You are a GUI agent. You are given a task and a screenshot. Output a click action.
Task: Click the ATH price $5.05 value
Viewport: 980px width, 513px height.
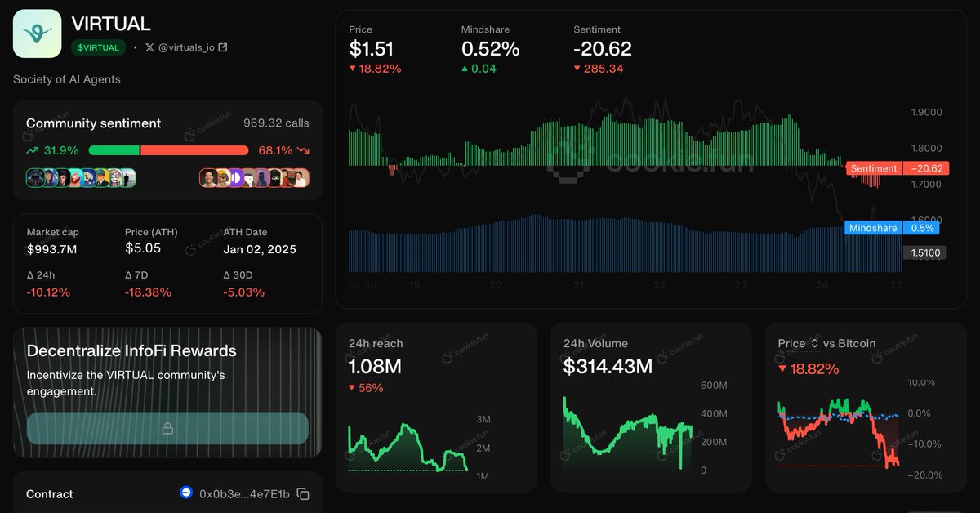click(143, 248)
